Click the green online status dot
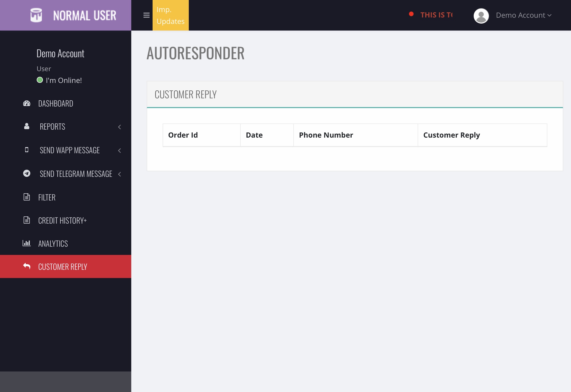This screenshot has width=571, height=392. tap(40, 80)
